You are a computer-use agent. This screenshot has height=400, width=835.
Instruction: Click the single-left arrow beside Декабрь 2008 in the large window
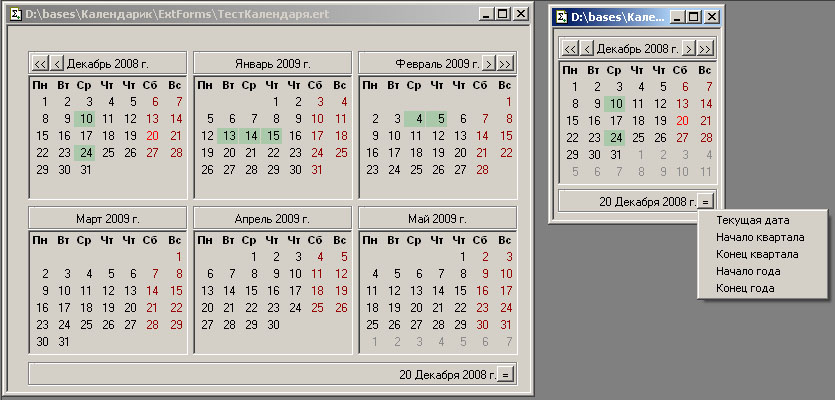(x=57, y=63)
